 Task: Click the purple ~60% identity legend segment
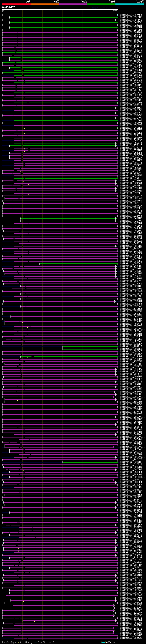(x=73, y=4)
